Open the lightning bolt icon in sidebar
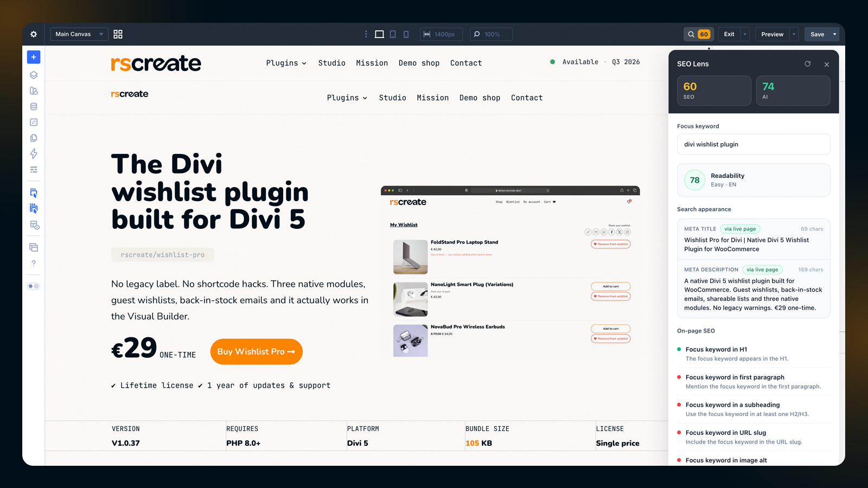The image size is (868, 488). pos(34,153)
